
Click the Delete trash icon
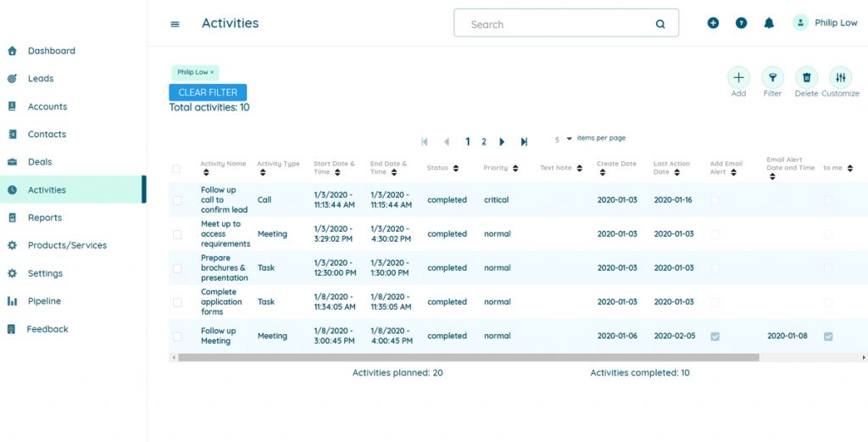coord(806,78)
